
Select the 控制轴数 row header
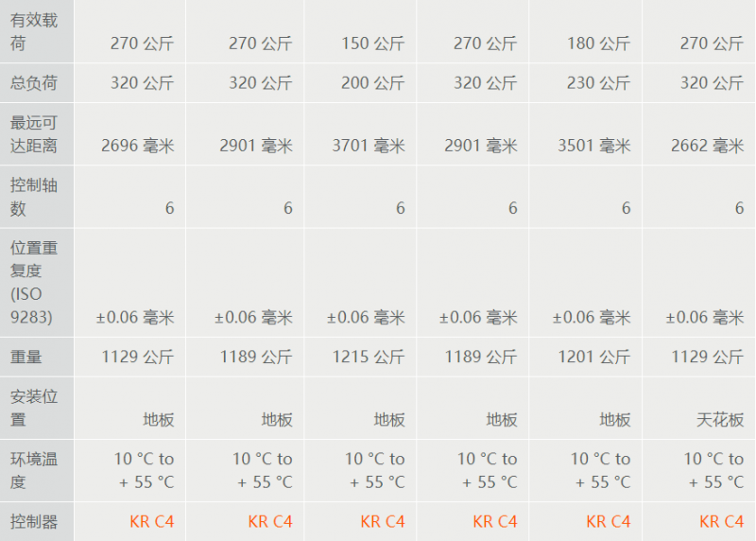pos(37,197)
